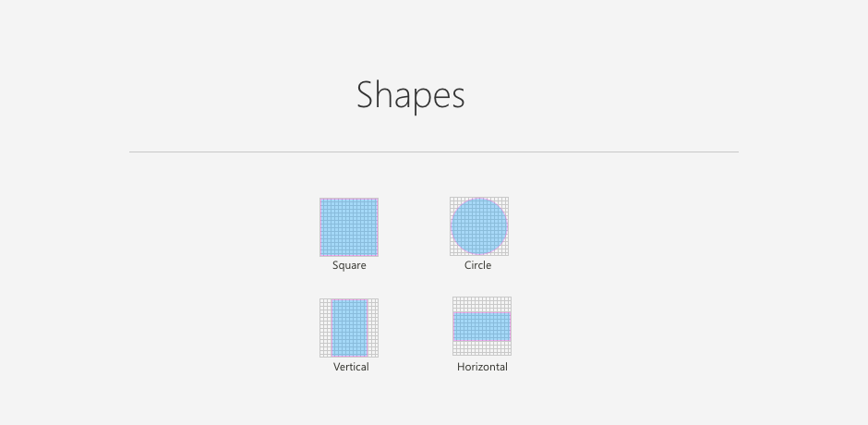Click empty grid strip right of vertical rectangle
868x425 pixels.
(x=374, y=328)
